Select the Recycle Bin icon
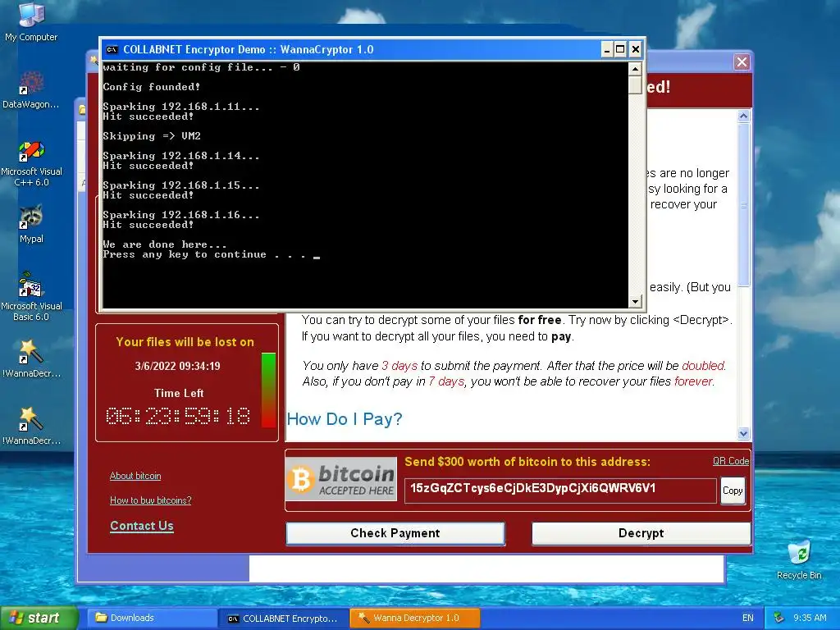Viewport: 840px width, 630px height. [799, 560]
